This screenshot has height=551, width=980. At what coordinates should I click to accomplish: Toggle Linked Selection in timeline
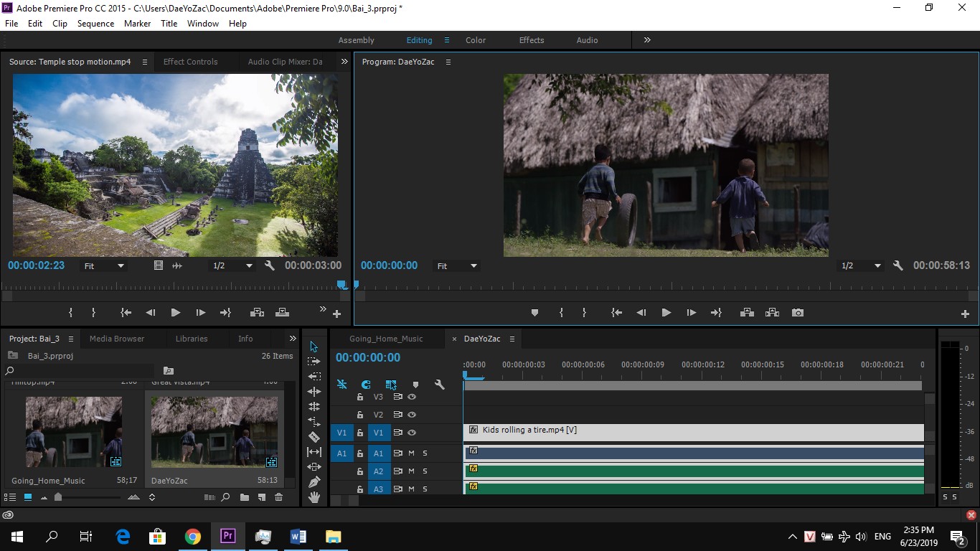tap(391, 385)
